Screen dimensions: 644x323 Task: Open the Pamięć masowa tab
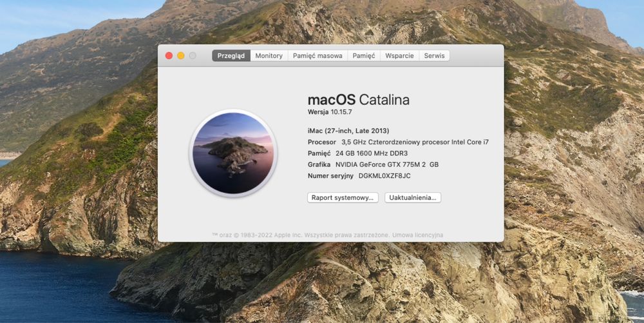pos(317,56)
